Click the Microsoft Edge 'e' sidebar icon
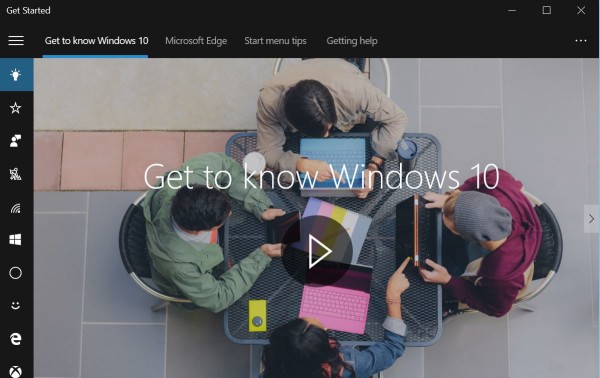The image size is (600, 378). [x=16, y=339]
